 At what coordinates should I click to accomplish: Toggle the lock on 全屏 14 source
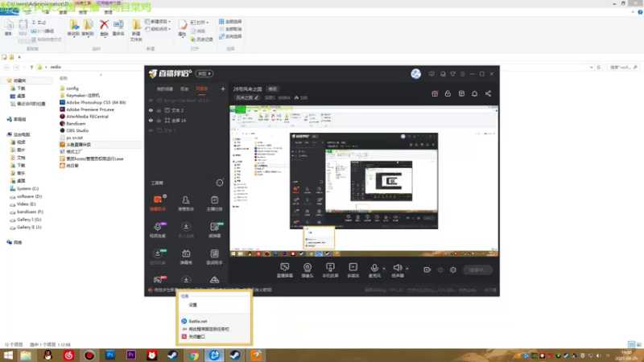(x=159, y=120)
